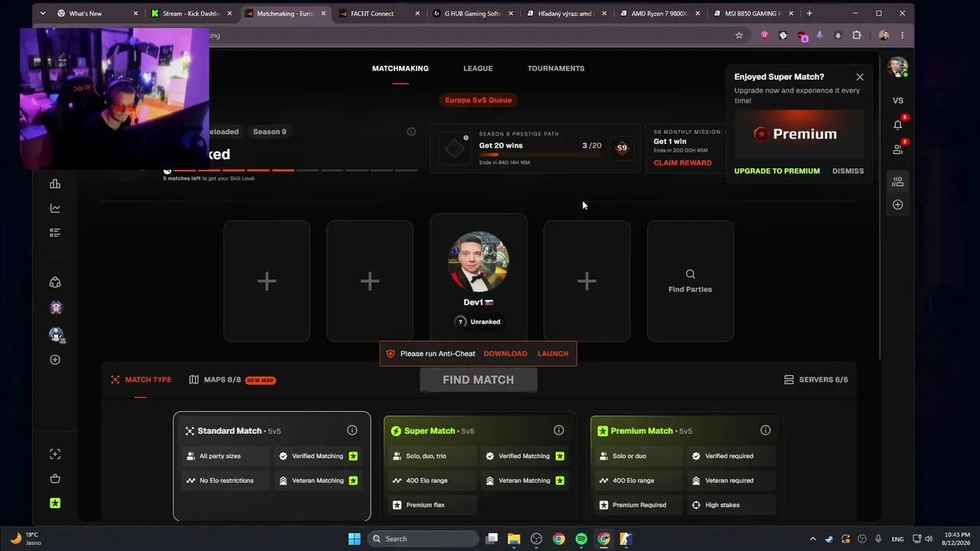Dismiss the Premium upgrade popup
Screen dimensions: 980x551
pyautogui.click(x=848, y=171)
